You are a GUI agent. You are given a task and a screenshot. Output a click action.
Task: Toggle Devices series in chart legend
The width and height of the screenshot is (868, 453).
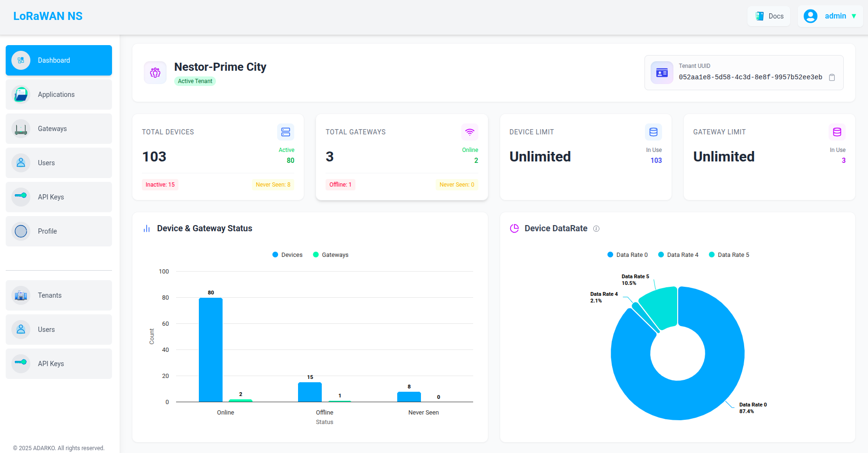pos(287,255)
